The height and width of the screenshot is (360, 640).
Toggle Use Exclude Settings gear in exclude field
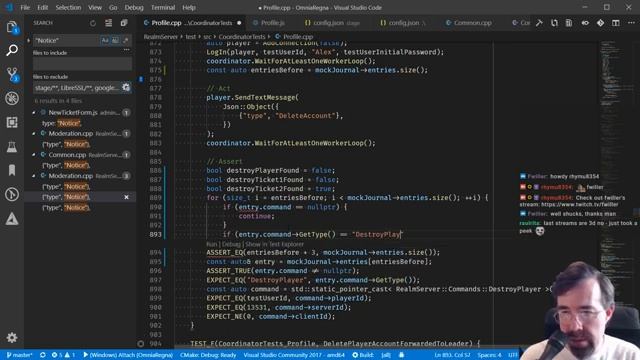tap(126, 87)
